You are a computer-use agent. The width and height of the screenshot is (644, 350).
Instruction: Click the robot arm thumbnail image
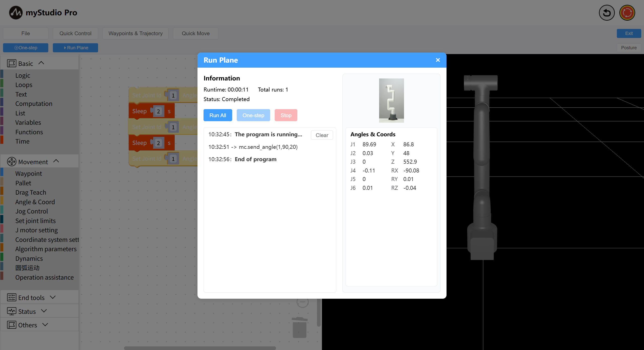coord(391,100)
